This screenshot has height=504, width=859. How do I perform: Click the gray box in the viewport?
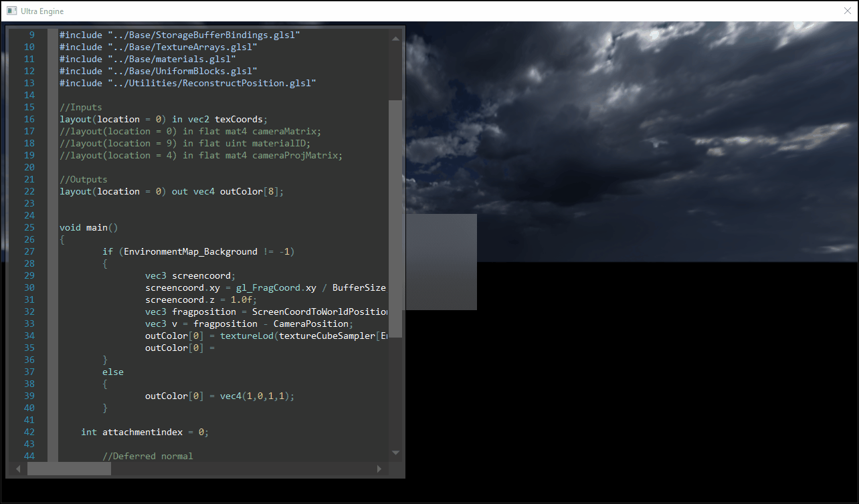pyautogui.click(x=441, y=262)
